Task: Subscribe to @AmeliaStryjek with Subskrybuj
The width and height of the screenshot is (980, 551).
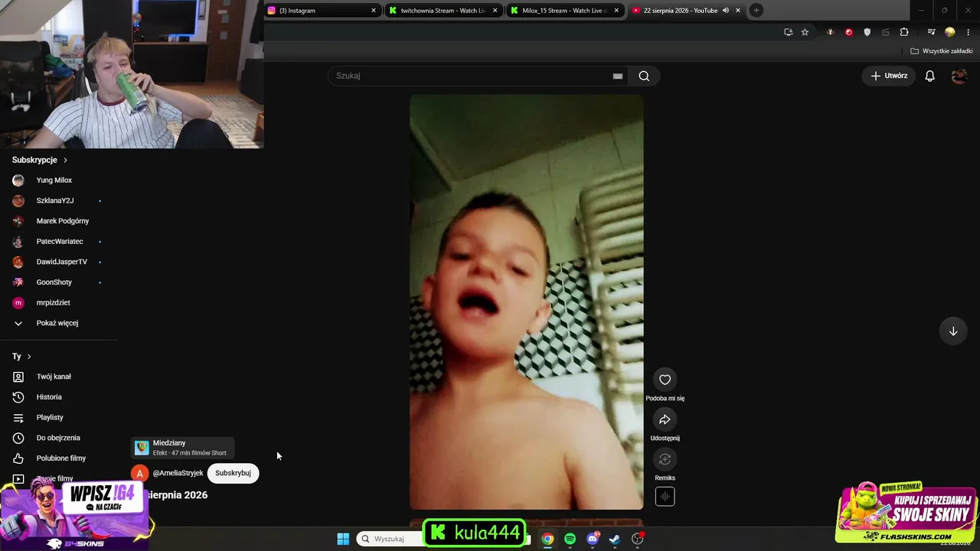Action: pos(233,473)
